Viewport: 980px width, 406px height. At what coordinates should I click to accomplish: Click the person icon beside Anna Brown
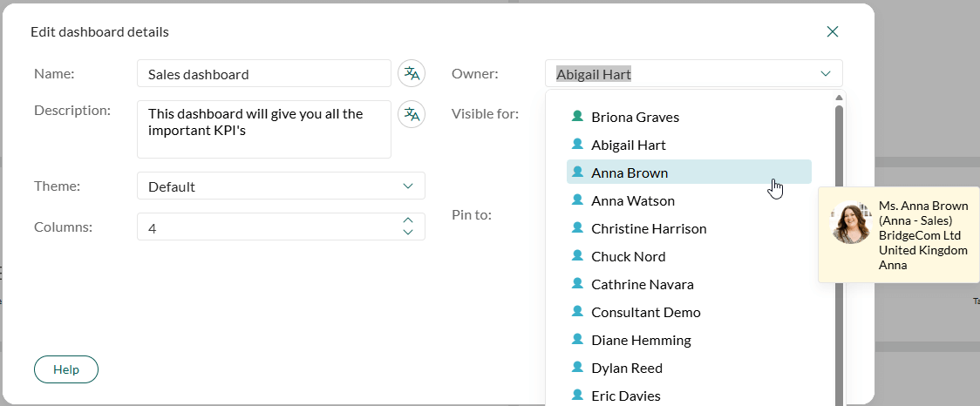[577, 172]
